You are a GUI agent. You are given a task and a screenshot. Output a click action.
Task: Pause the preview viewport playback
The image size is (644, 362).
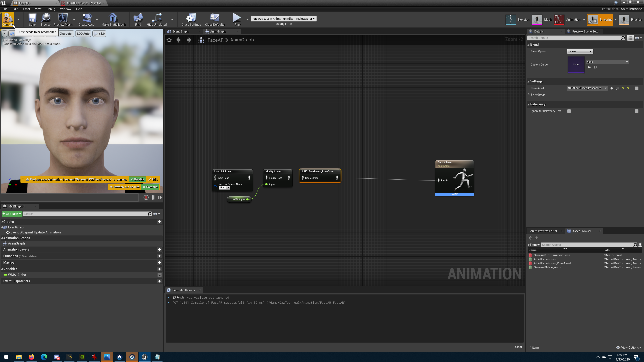(153, 198)
